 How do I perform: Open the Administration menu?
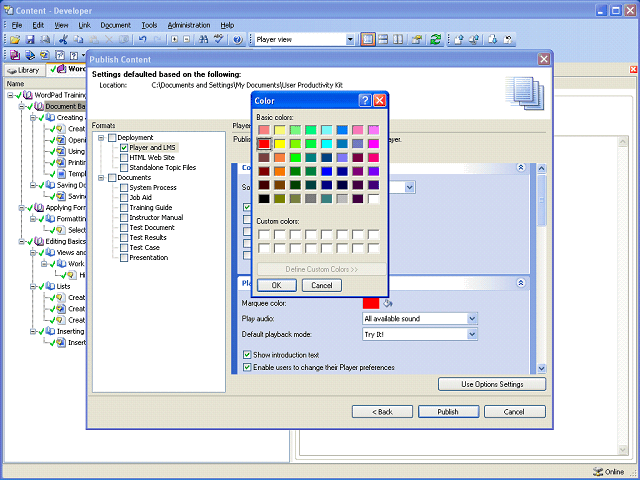pyautogui.click(x=189, y=25)
